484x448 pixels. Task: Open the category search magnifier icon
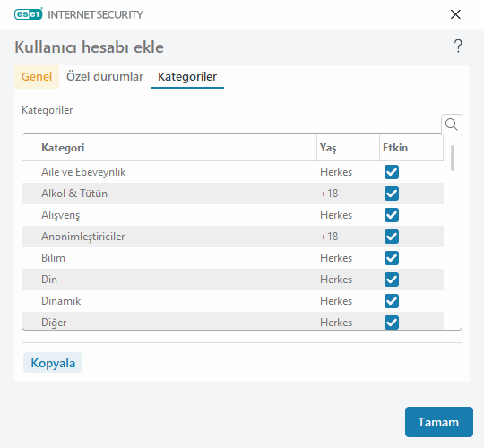(x=451, y=125)
